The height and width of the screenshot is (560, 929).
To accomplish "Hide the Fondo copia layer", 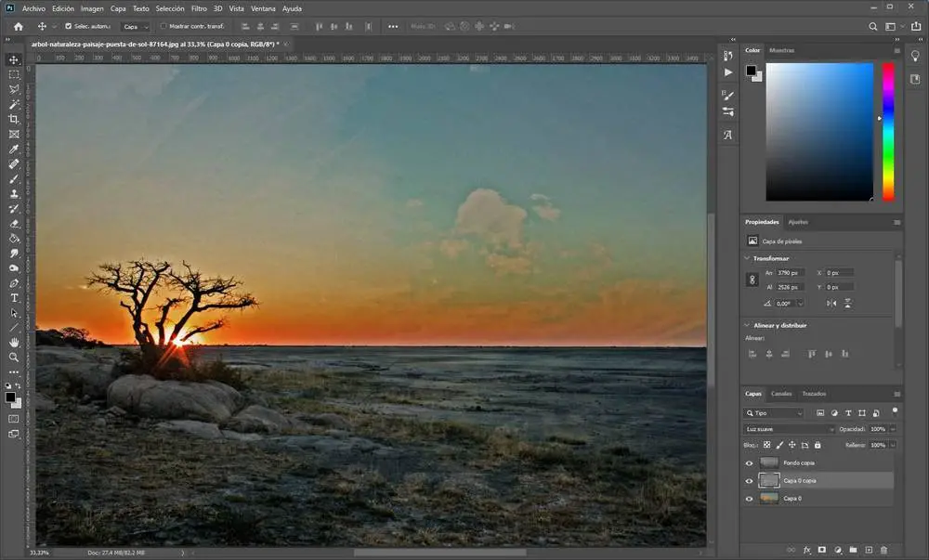I will [x=750, y=462].
